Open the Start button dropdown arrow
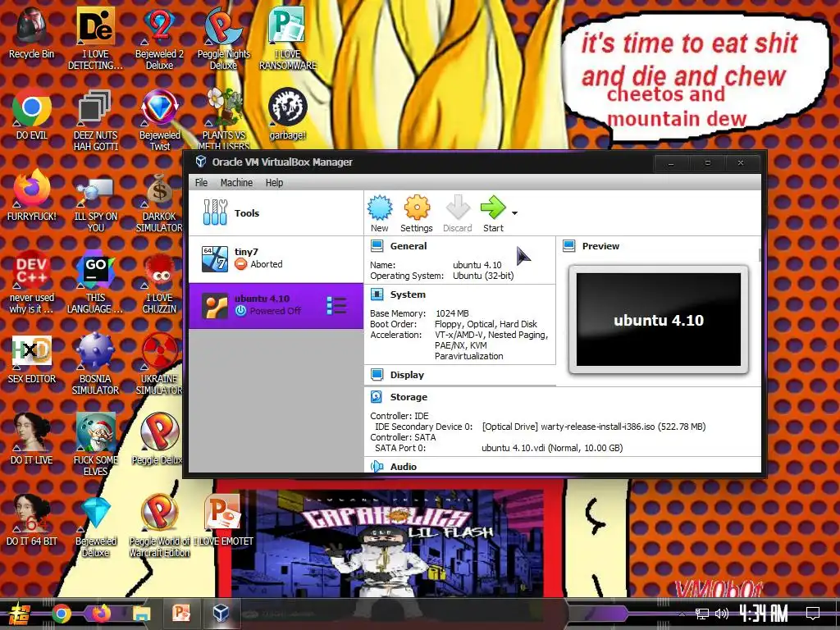Viewport: 840px width, 630px height. tap(515, 213)
